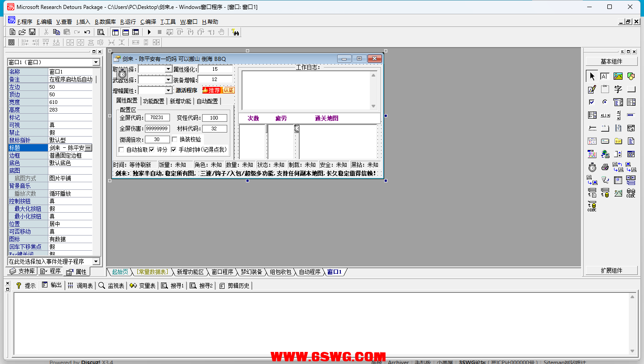Viewport: 644px width, 364px height.
Task: Click the 基本组件 button
Action: [611, 61]
